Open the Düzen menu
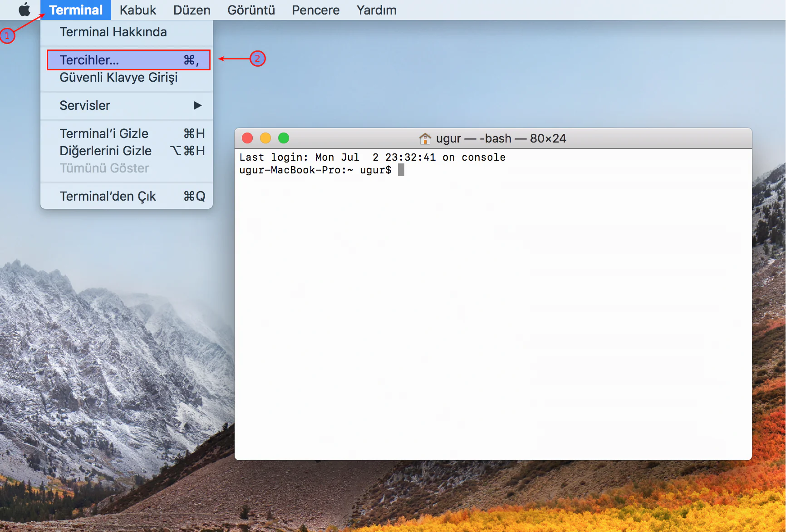The width and height of the screenshot is (786, 532). pyautogui.click(x=192, y=10)
